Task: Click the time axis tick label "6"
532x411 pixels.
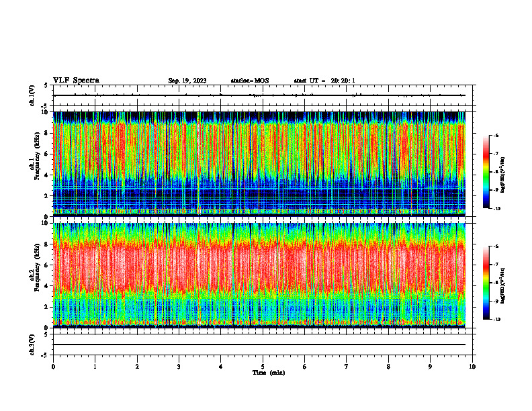Action: click(305, 367)
